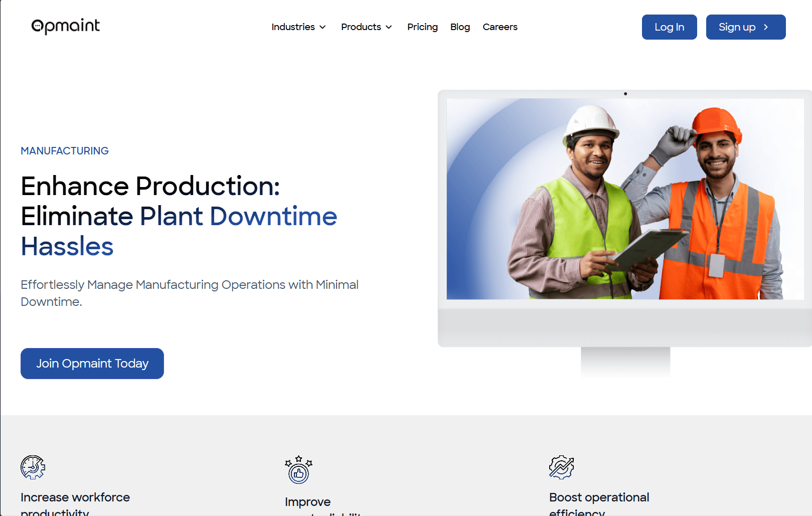Image resolution: width=812 pixels, height=516 pixels.
Task: Expand the Industries dropdown chevron
Action: click(x=323, y=27)
